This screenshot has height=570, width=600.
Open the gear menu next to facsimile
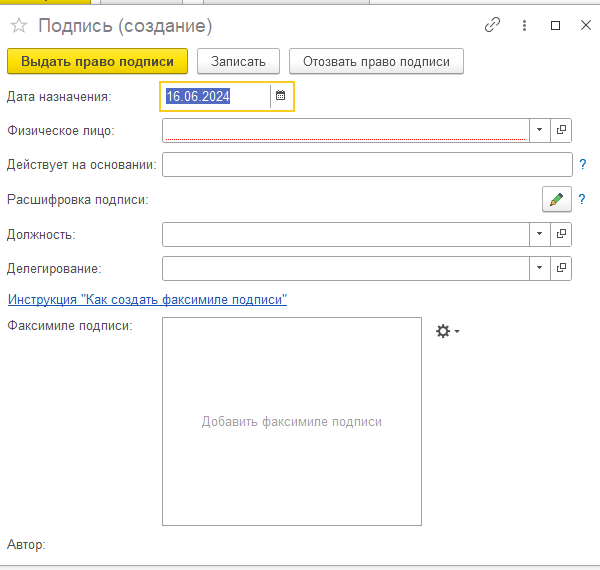tap(447, 331)
